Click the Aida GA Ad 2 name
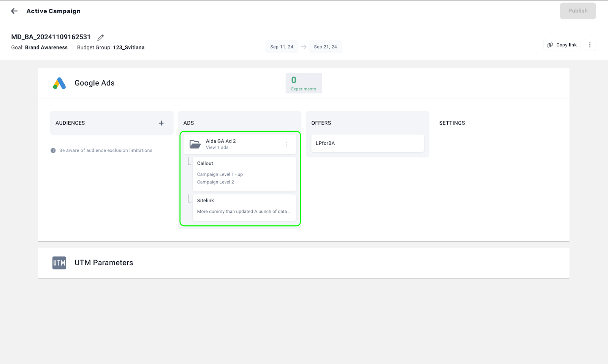The height and width of the screenshot is (364, 608). point(221,141)
